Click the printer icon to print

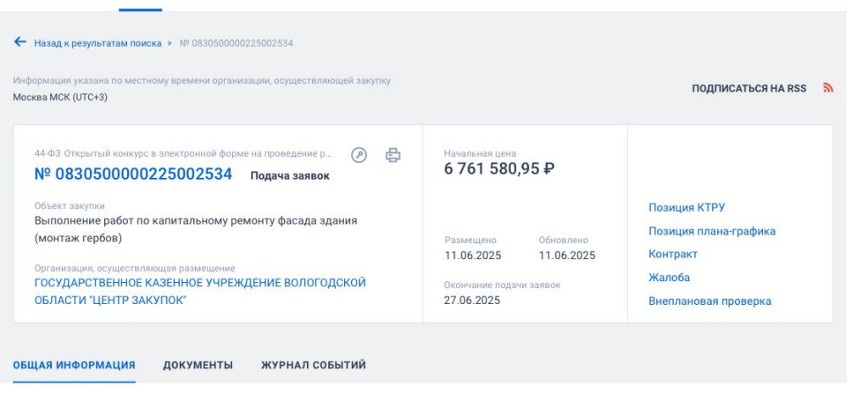(392, 155)
